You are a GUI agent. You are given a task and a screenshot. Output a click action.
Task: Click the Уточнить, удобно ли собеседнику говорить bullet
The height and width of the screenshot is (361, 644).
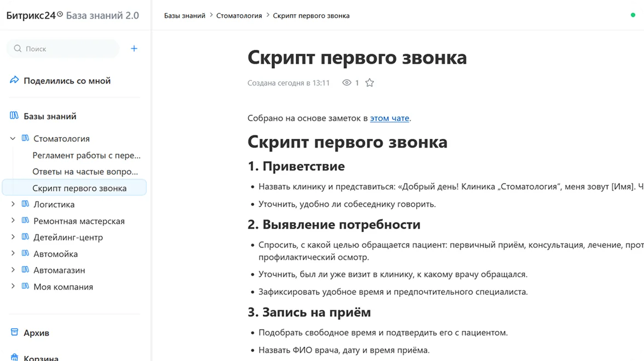tap(347, 204)
